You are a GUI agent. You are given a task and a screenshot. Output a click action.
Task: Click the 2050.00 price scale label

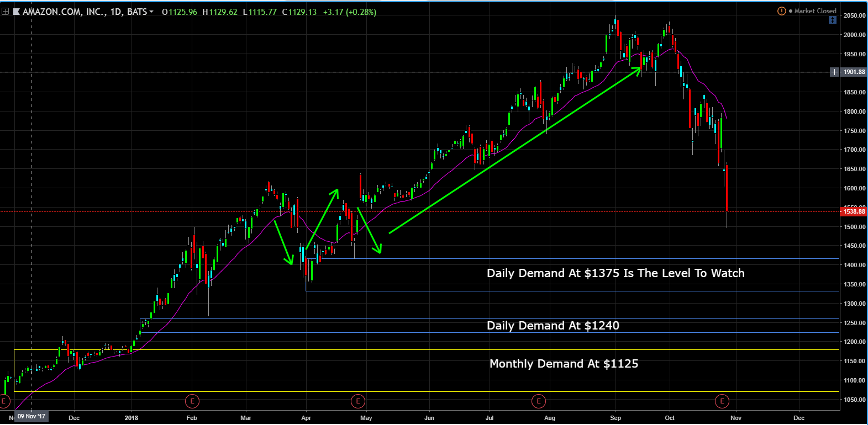(x=854, y=15)
